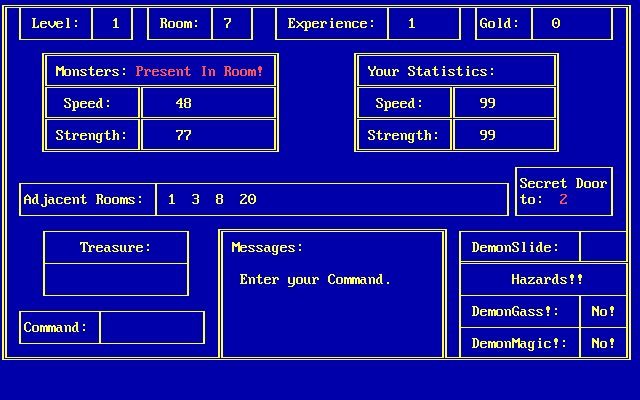
Task: Click the 'Monsters:' label
Action: [91, 71]
